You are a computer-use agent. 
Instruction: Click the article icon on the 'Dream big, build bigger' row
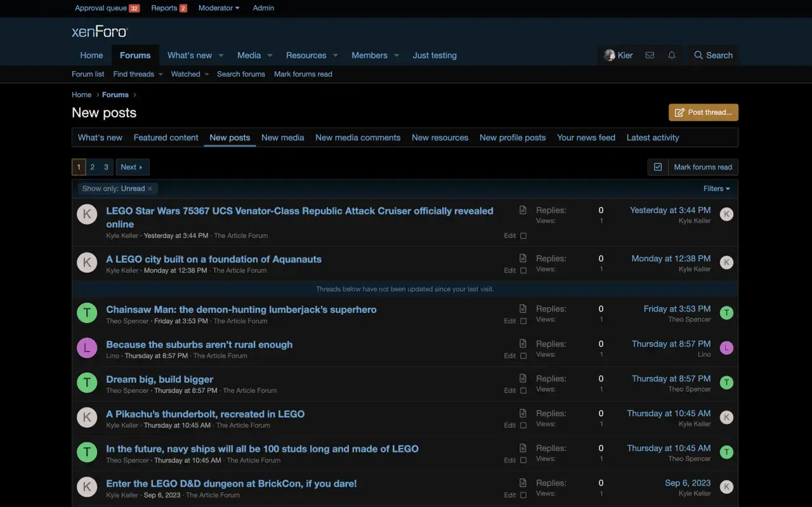pos(523,378)
